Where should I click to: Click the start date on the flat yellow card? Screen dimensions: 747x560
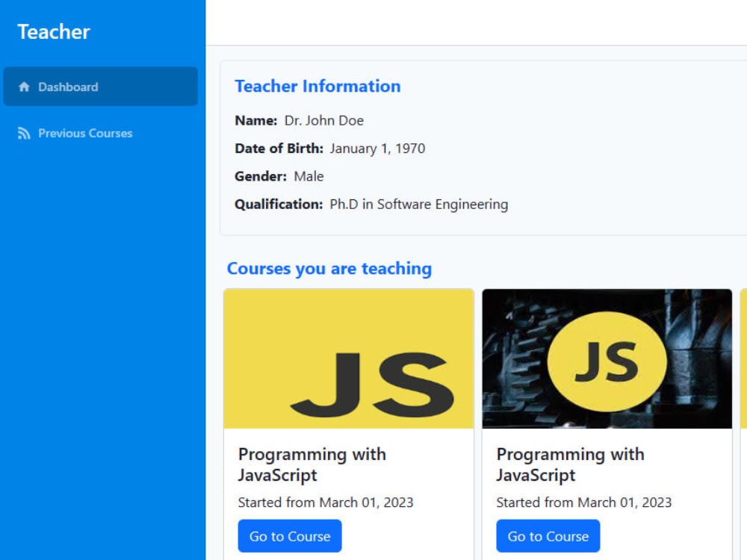pyautogui.click(x=326, y=503)
